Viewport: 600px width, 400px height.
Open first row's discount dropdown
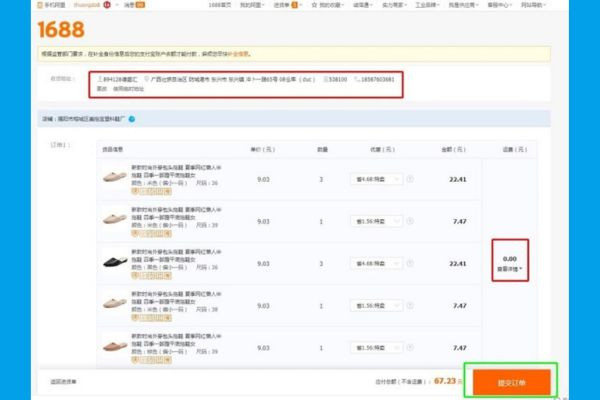pos(377,179)
